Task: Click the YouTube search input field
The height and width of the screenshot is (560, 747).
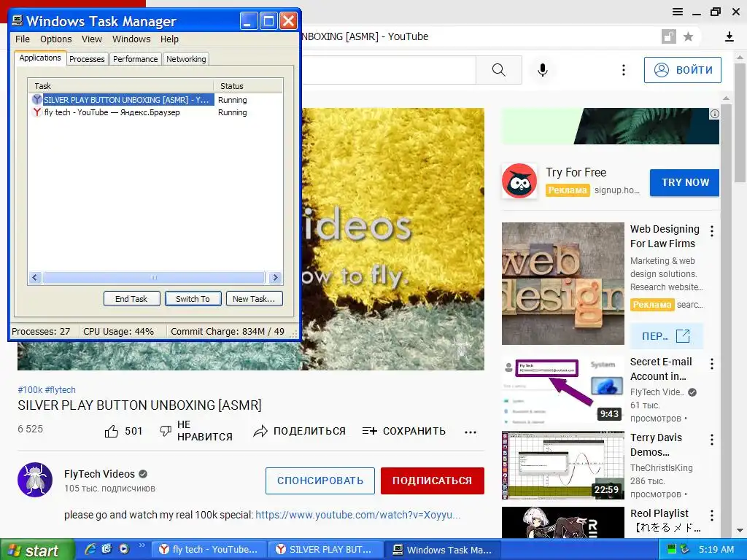Action: [388, 70]
